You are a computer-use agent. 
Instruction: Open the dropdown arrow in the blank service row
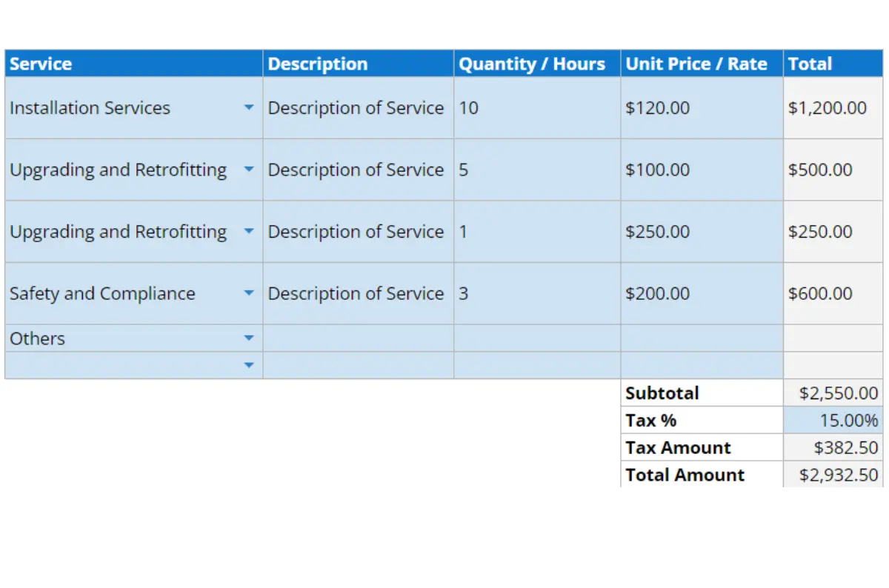coord(249,365)
